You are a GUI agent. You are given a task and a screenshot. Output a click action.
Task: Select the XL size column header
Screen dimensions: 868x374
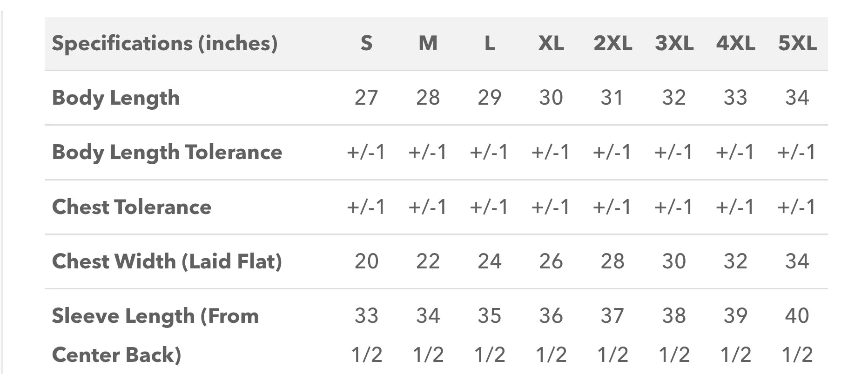click(551, 43)
